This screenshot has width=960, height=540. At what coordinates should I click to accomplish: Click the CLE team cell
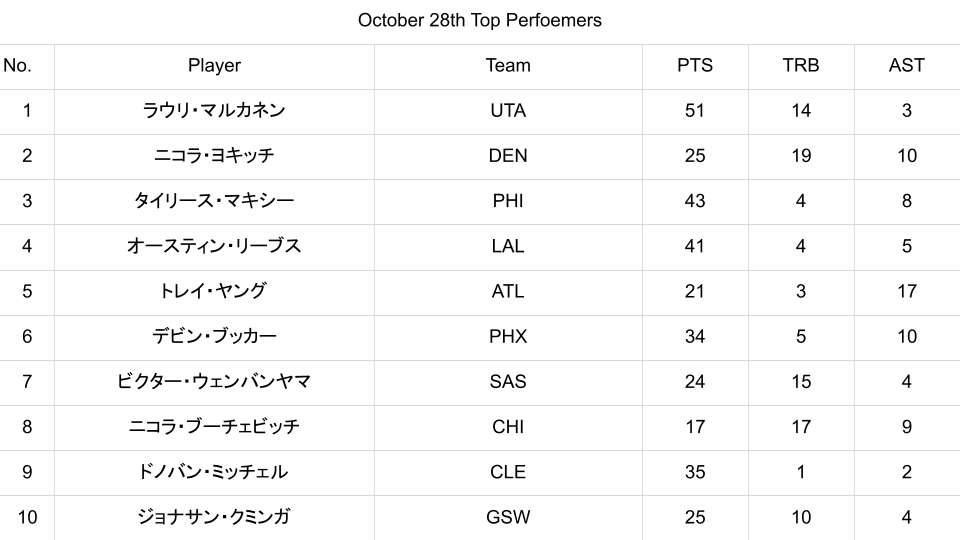tap(508, 472)
